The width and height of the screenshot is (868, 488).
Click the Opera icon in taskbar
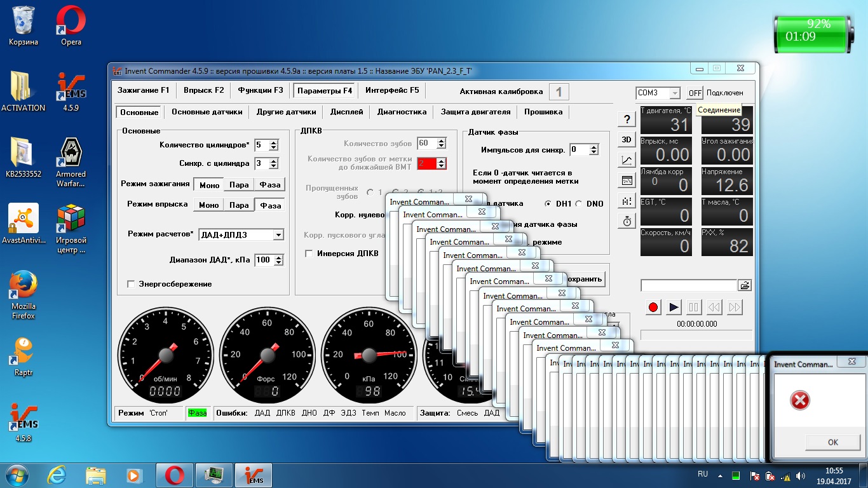[175, 475]
